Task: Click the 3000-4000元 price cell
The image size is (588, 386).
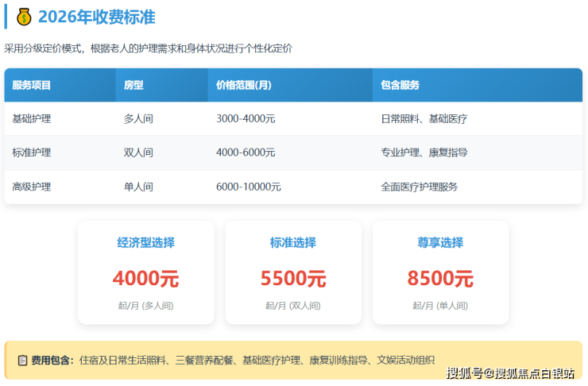Action: point(246,119)
